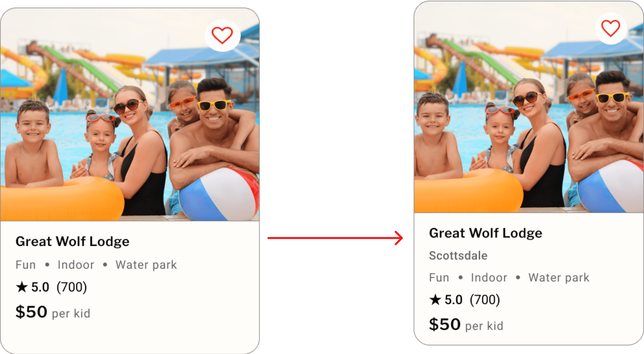Click the Fun tag on right card
644x354 pixels.
pyautogui.click(x=439, y=278)
